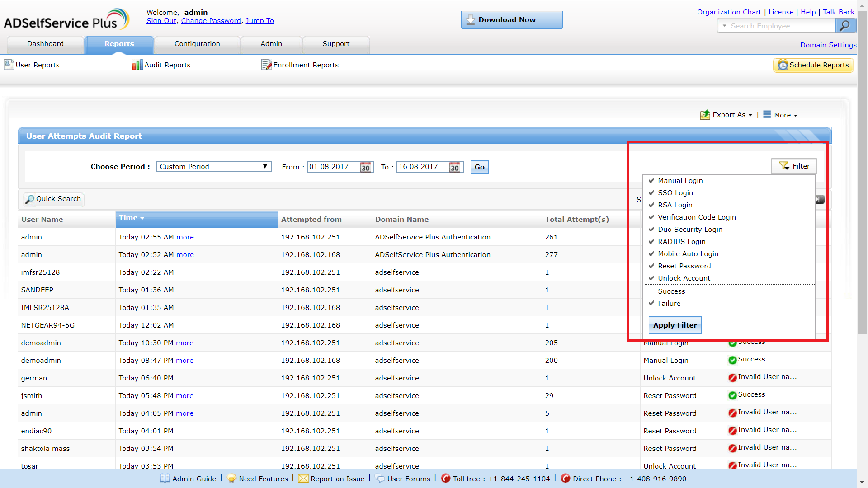Open the Dashboard tab
Image resolution: width=868 pixels, height=488 pixels.
pos(45,44)
